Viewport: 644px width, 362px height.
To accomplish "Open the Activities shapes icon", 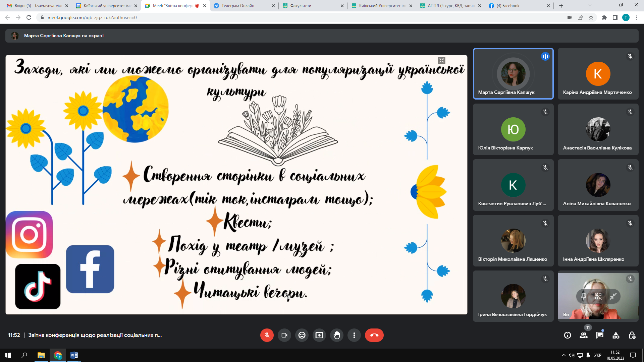I will (x=616, y=335).
